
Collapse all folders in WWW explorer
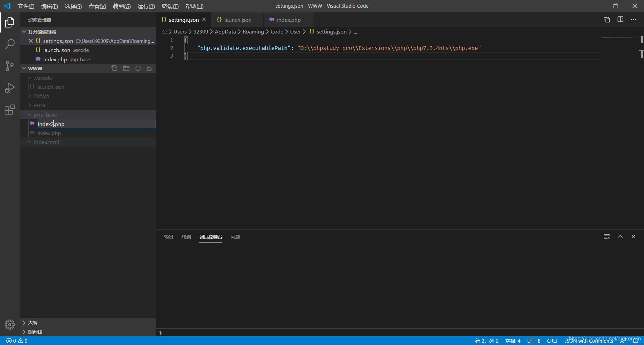[150, 68]
